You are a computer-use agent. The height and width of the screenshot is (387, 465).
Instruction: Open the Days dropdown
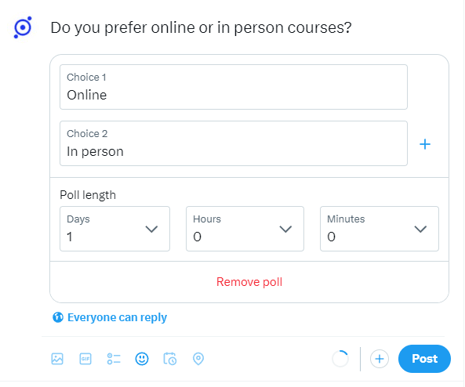click(115, 229)
